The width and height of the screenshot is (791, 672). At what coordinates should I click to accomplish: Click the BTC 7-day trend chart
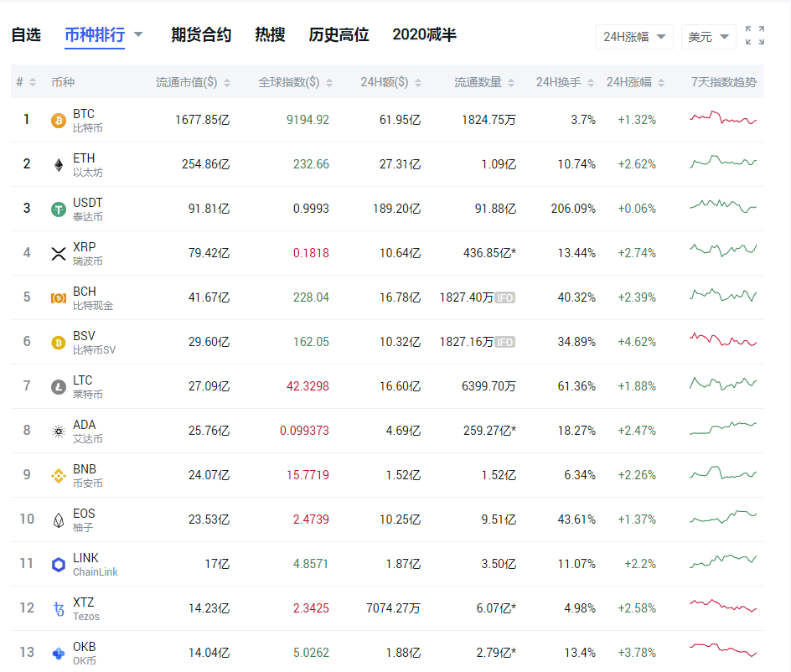(x=723, y=118)
